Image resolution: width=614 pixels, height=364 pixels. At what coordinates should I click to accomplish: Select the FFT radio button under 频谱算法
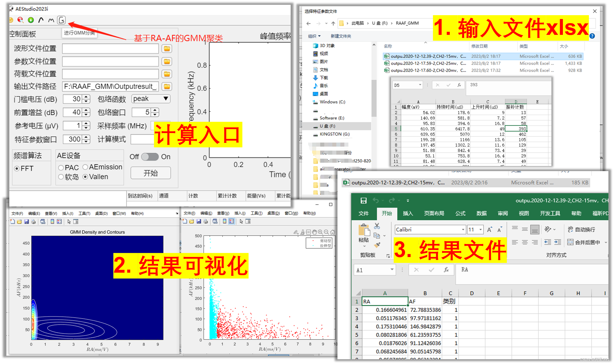point(17,168)
